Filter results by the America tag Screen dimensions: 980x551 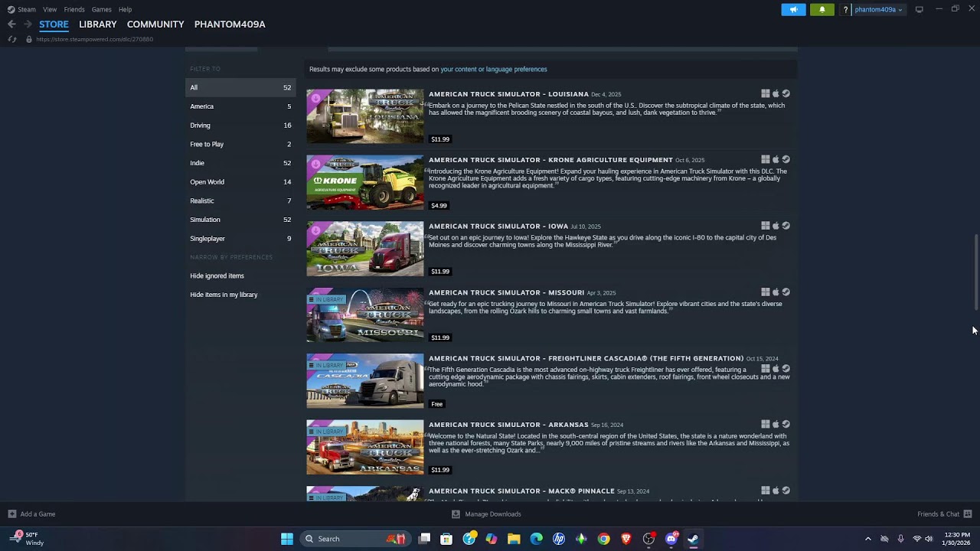click(x=240, y=106)
